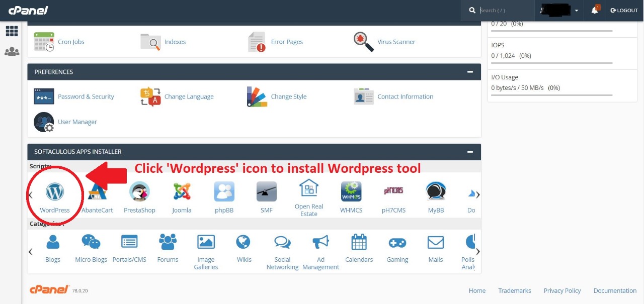Open the Wikis category icon

(244, 242)
